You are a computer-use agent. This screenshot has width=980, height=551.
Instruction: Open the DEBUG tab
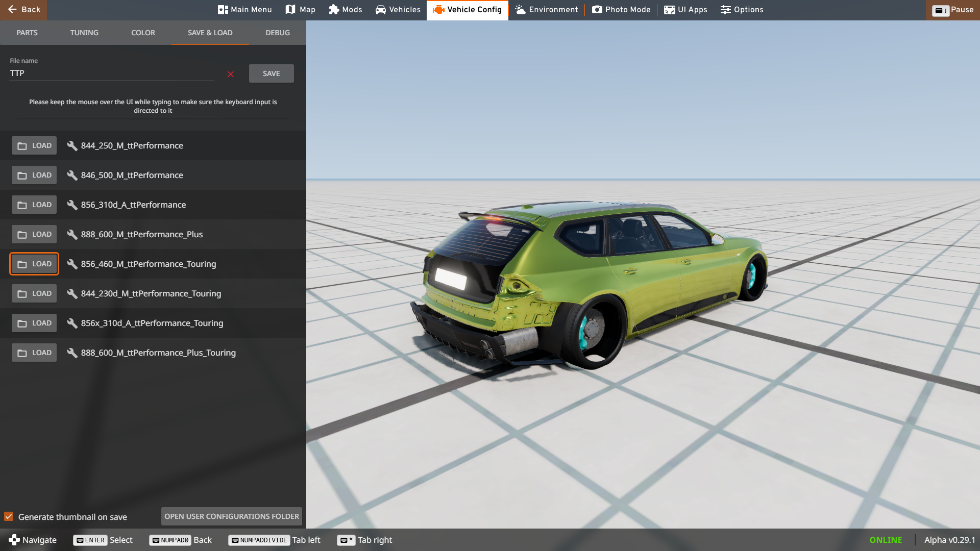point(277,33)
